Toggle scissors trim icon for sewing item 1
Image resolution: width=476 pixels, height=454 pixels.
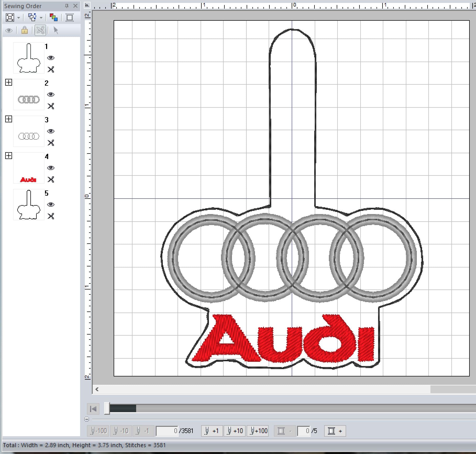point(51,69)
